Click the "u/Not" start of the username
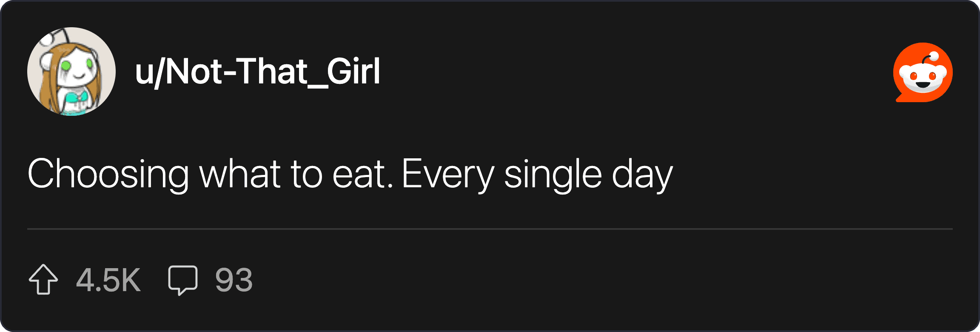Image resolution: width=980 pixels, height=332 pixels. (x=178, y=72)
